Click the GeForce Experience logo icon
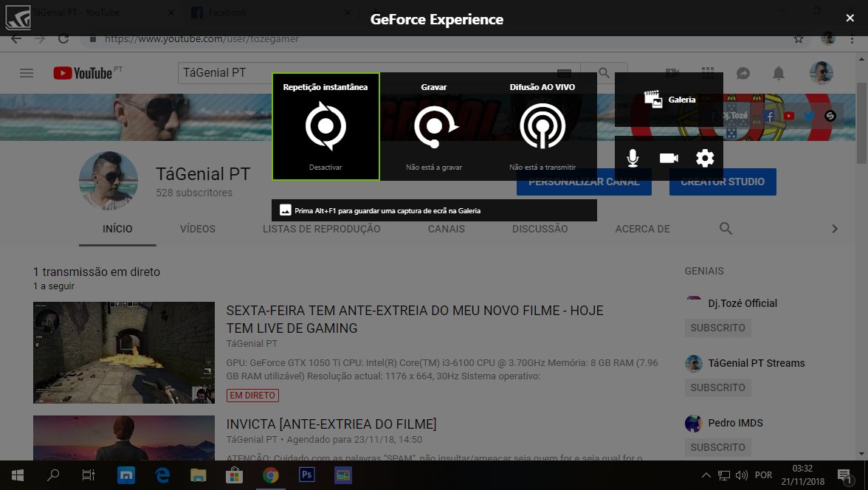The image size is (868, 490). 18,18
